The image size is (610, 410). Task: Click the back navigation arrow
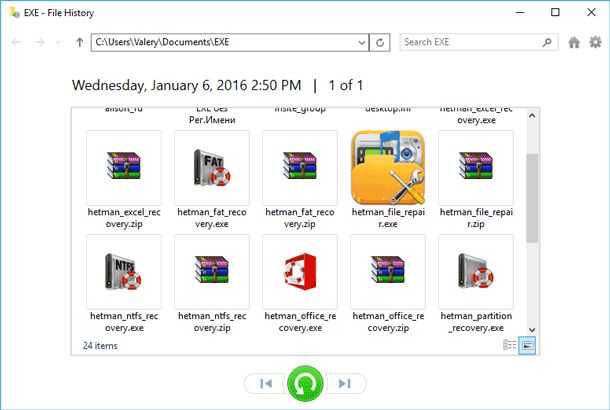point(16,42)
